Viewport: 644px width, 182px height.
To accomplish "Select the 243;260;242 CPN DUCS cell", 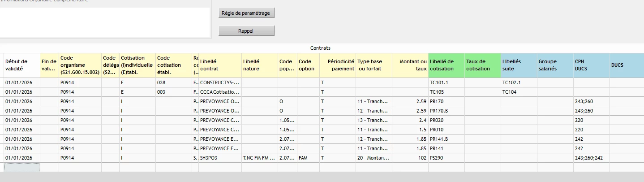I will pos(591,158).
